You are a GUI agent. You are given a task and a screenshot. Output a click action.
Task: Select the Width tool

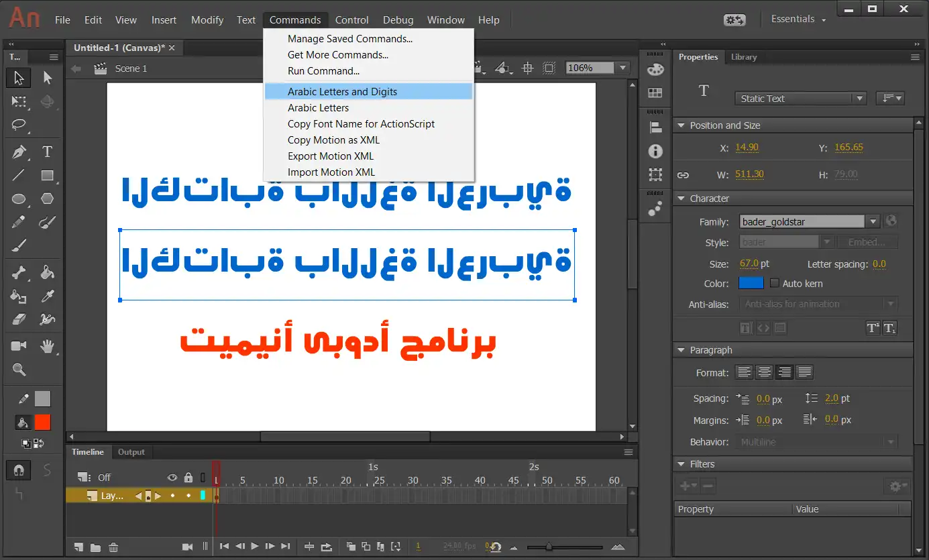47,319
